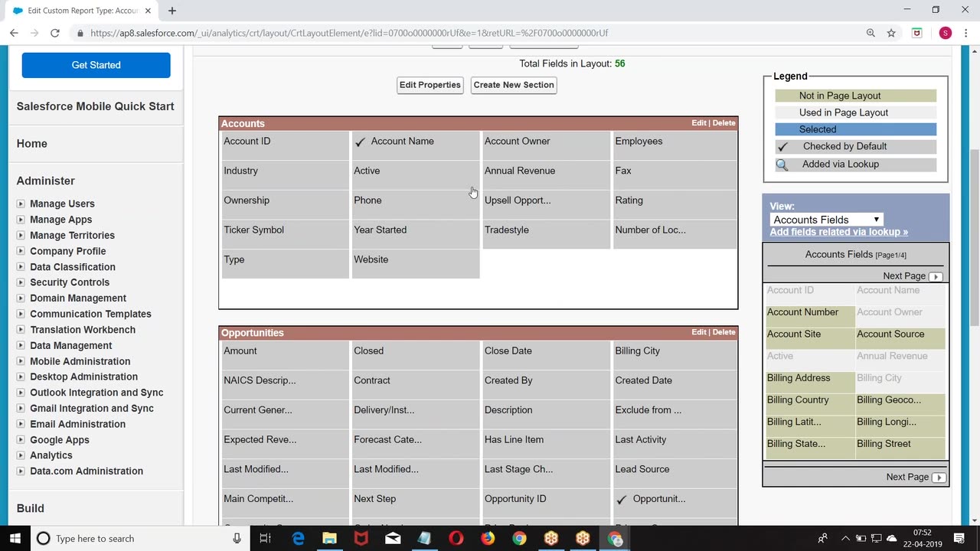Image resolution: width=980 pixels, height=551 pixels.
Task: Open the Mail app in taskbar
Action: 393,539
